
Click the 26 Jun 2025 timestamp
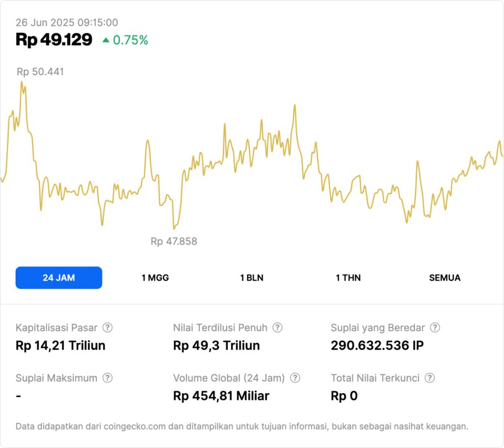point(67,22)
